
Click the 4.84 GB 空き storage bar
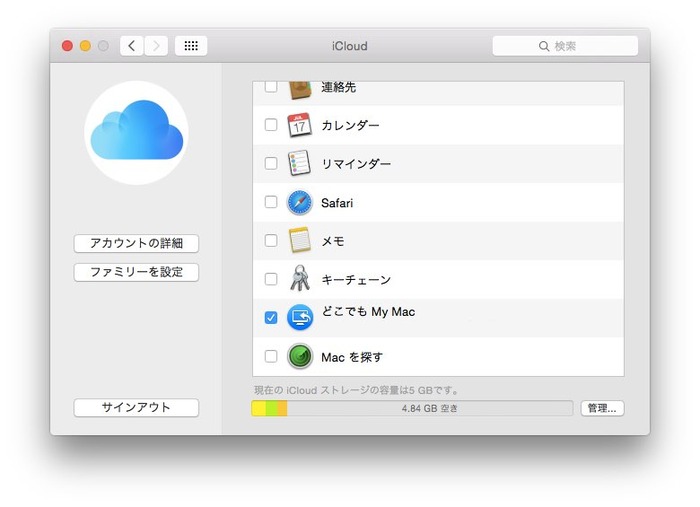pos(412,408)
